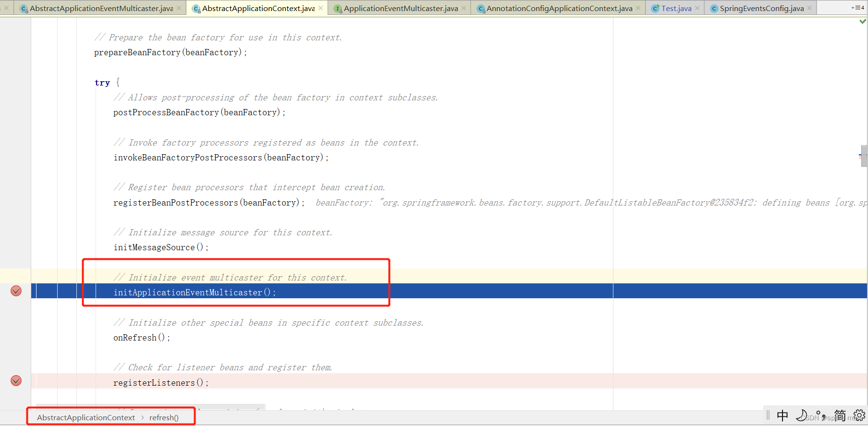Click Test.java class icon in tab

pyautogui.click(x=655, y=9)
